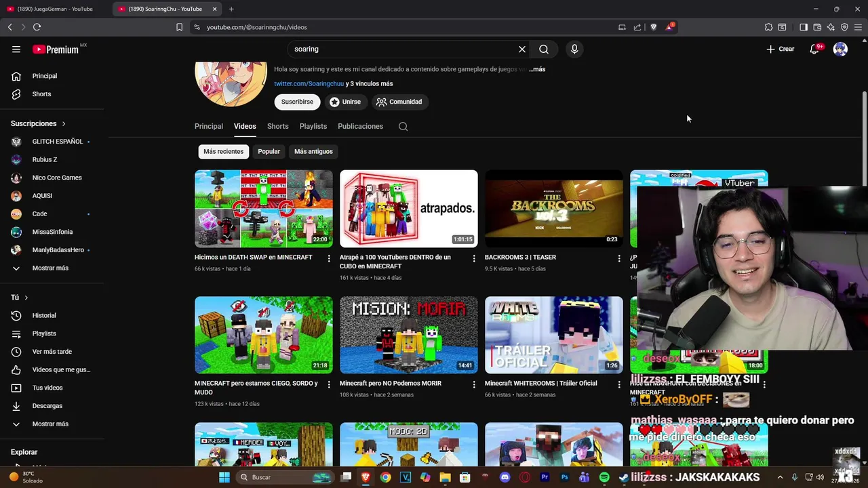The image size is (868, 488).
Task: Click the Unirse membership button
Action: click(x=345, y=102)
